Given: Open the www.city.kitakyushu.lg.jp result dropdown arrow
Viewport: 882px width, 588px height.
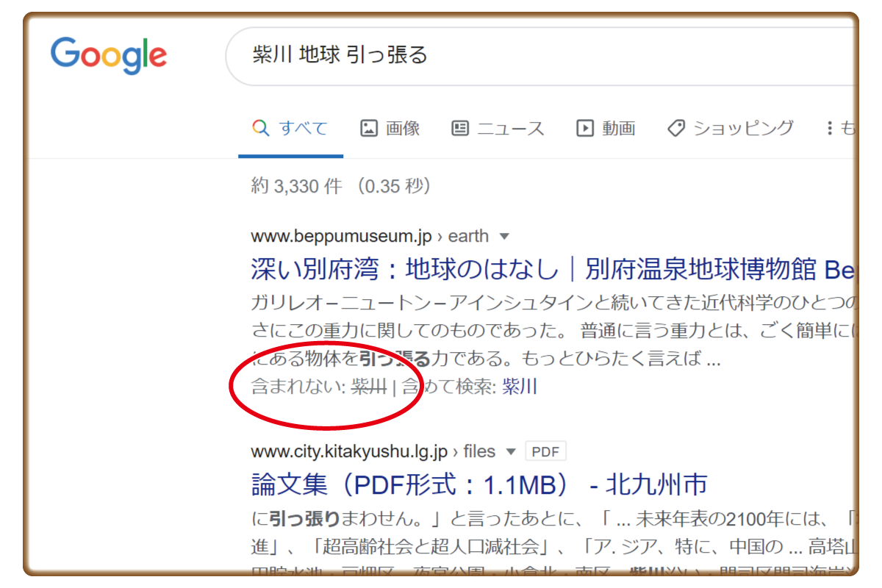Looking at the screenshot, I should tap(510, 451).
